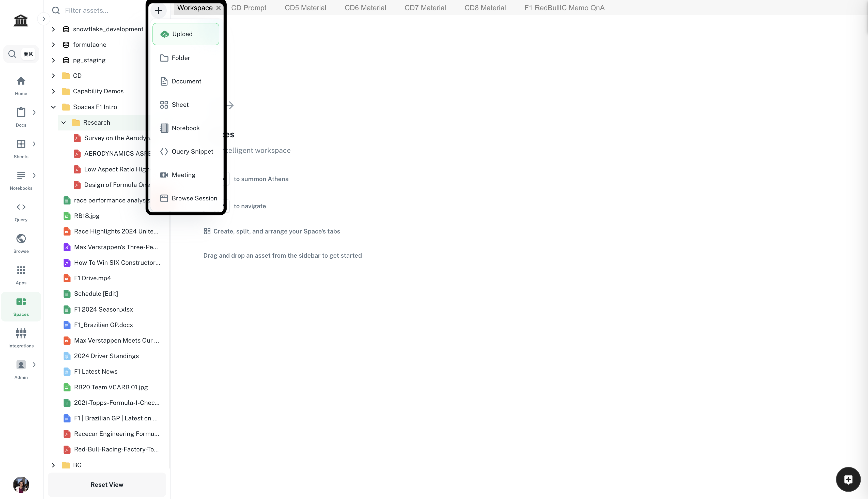This screenshot has height=499, width=868.
Task: Click the plus add-asset button
Action: (x=158, y=11)
